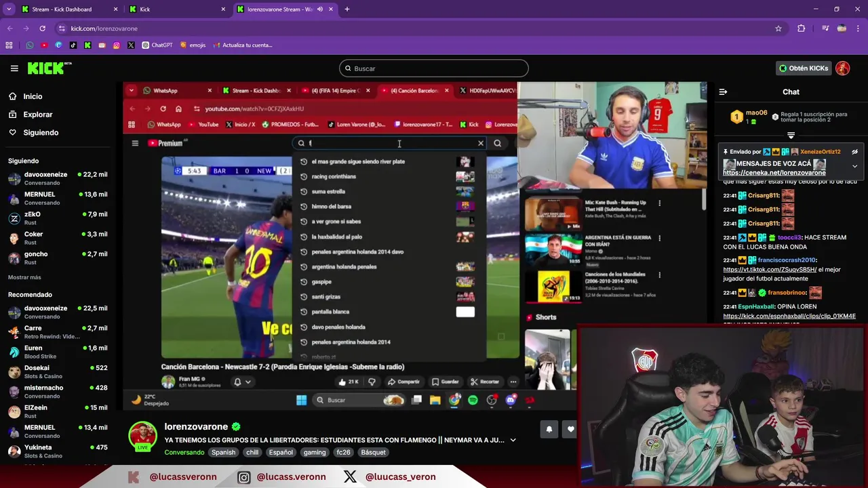Viewport: 868px width, 488px height.
Task: Click the address bar URL
Action: (104, 28)
